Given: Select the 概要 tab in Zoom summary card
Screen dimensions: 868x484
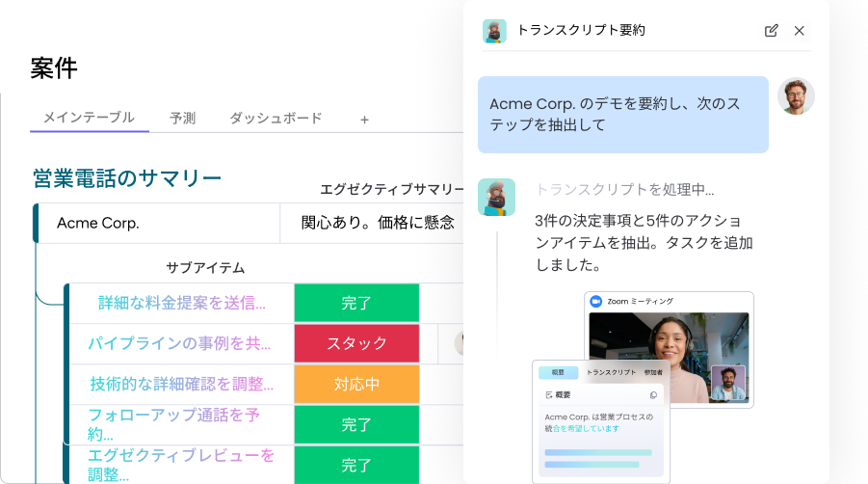Looking at the screenshot, I should coord(558,373).
